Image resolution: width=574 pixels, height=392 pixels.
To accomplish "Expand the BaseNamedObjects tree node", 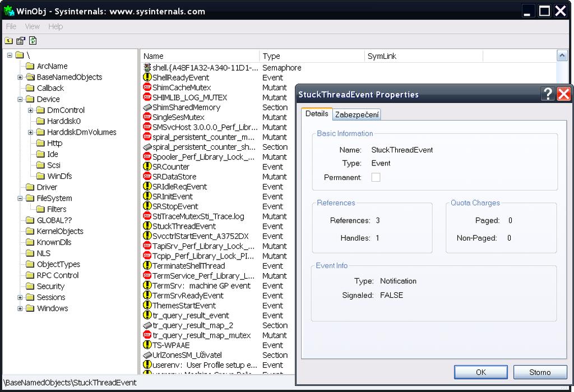I will 20,77.
